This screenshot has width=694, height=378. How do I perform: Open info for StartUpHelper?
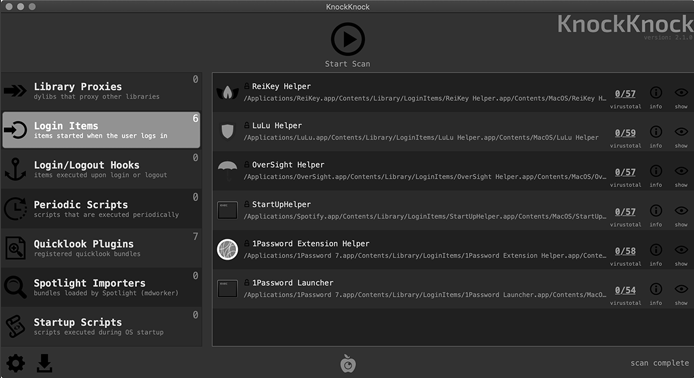coord(656,210)
